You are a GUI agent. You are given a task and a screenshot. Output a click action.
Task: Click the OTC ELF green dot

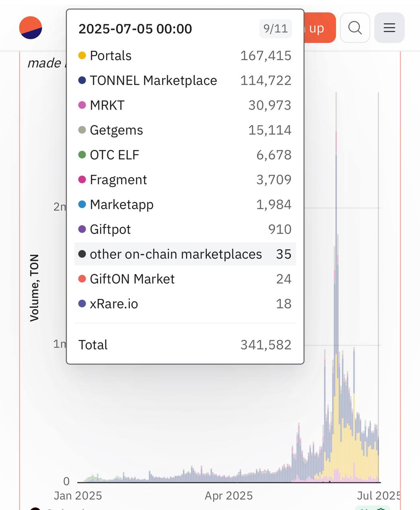pos(82,155)
